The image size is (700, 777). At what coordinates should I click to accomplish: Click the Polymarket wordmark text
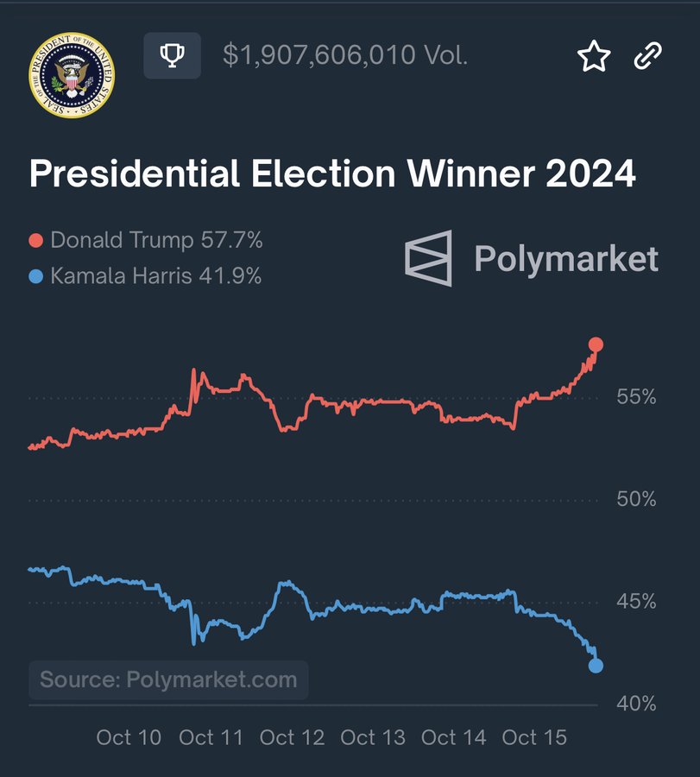tap(566, 259)
